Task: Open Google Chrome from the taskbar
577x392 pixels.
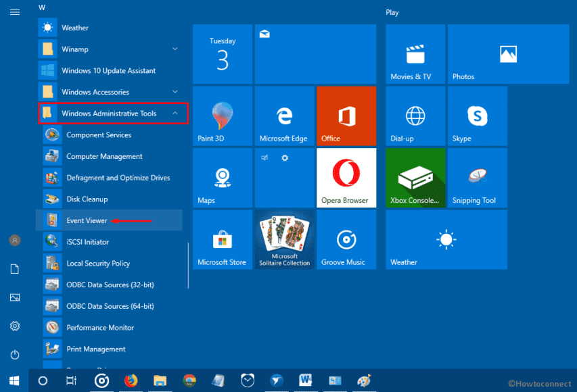Action: pyautogui.click(x=189, y=381)
